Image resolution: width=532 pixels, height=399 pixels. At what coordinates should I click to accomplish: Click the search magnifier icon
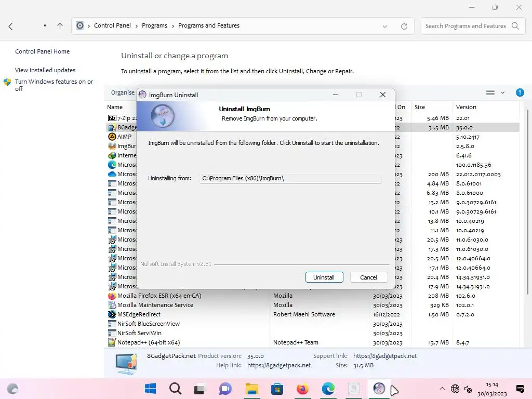click(x=515, y=26)
